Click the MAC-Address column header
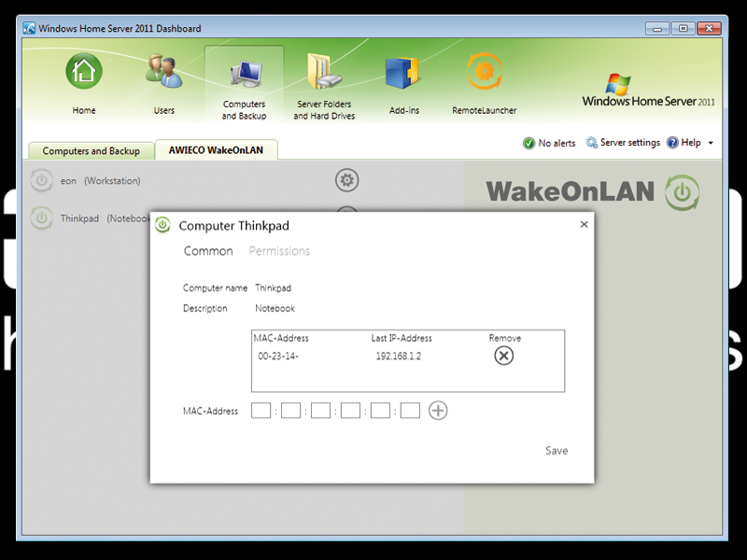Screen dimensions: 747x560 pyautogui.click(x=281, y=338)
